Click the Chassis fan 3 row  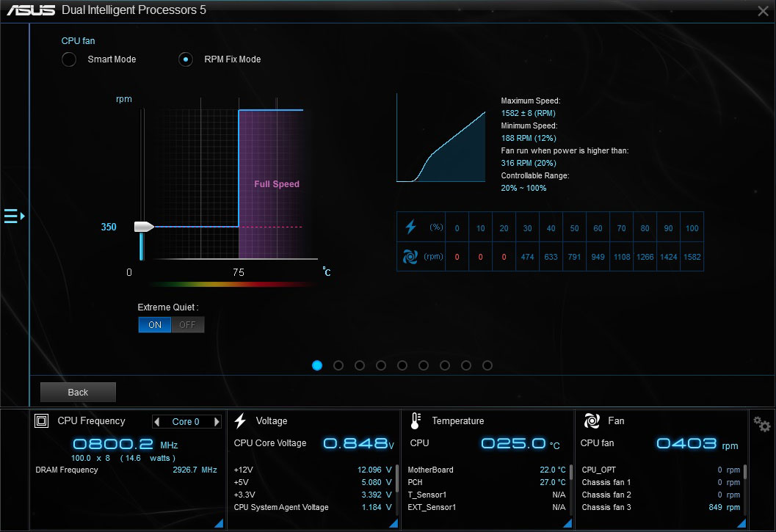coord(661,507)
